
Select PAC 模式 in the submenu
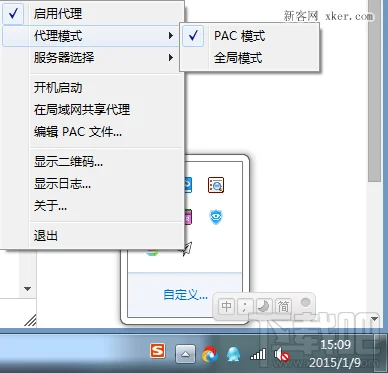(x=249, y=36)
